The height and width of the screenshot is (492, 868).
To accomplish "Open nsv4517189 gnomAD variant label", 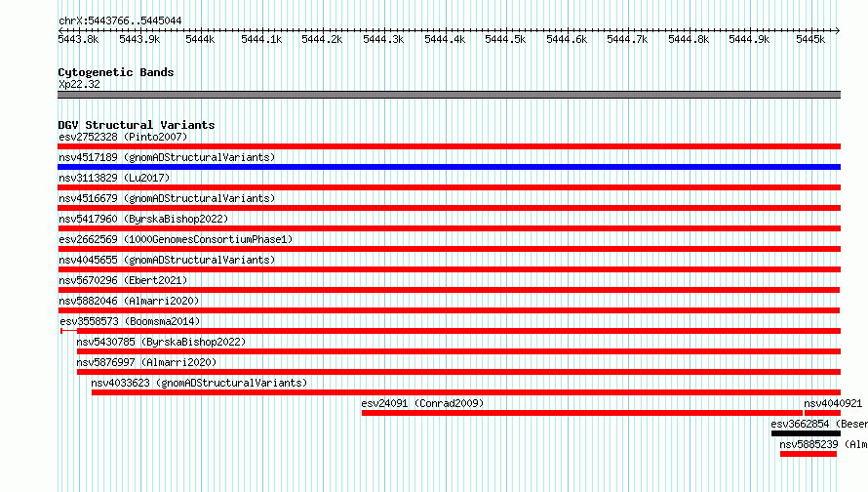I will point(167,157).
